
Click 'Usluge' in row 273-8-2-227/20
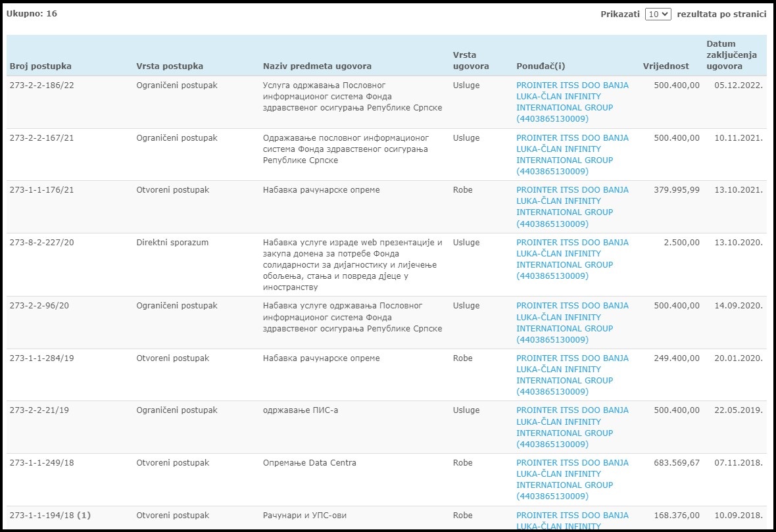(x=466, y=242)
